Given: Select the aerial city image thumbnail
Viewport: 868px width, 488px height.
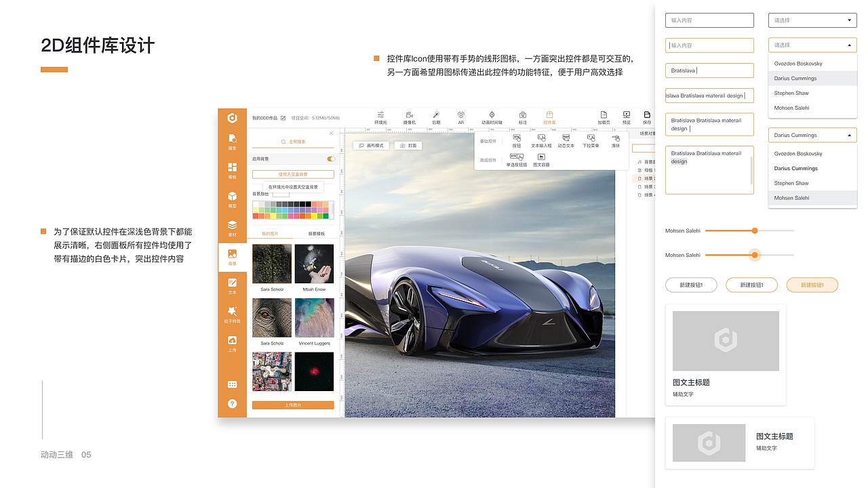Looking at the screenshot, I should [x=272, y=371].
